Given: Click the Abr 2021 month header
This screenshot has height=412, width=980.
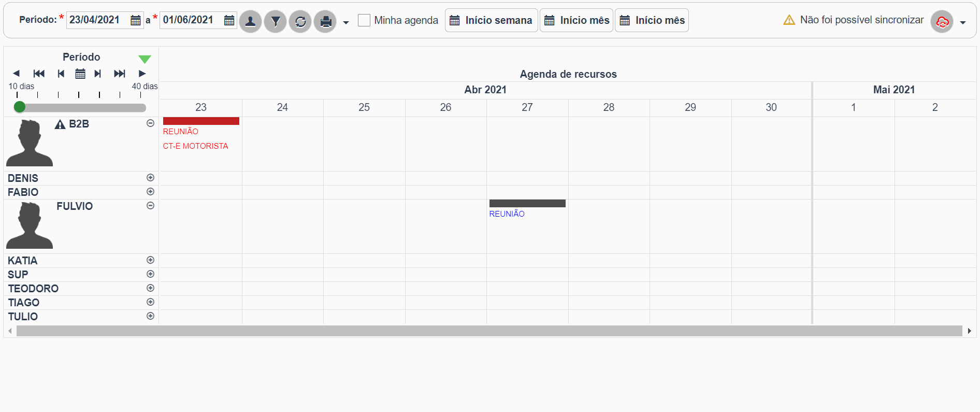Looking at the screenshot, I should (485, 90).
